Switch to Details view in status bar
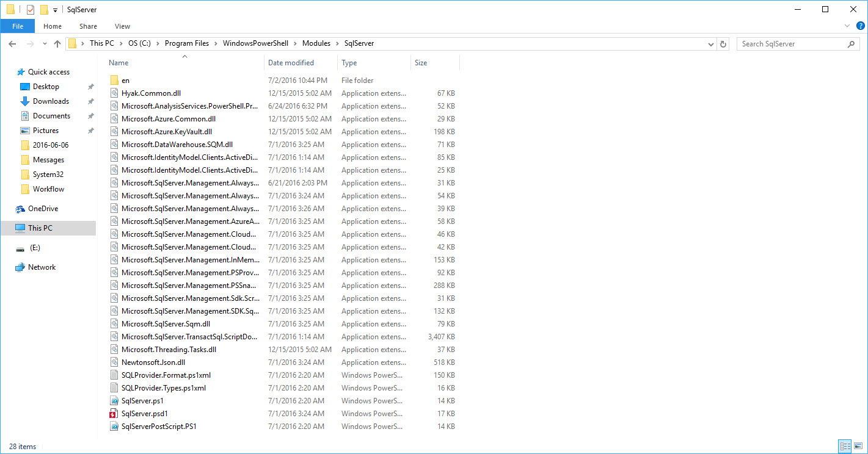 pyautogui.click(x=845, y=447)
